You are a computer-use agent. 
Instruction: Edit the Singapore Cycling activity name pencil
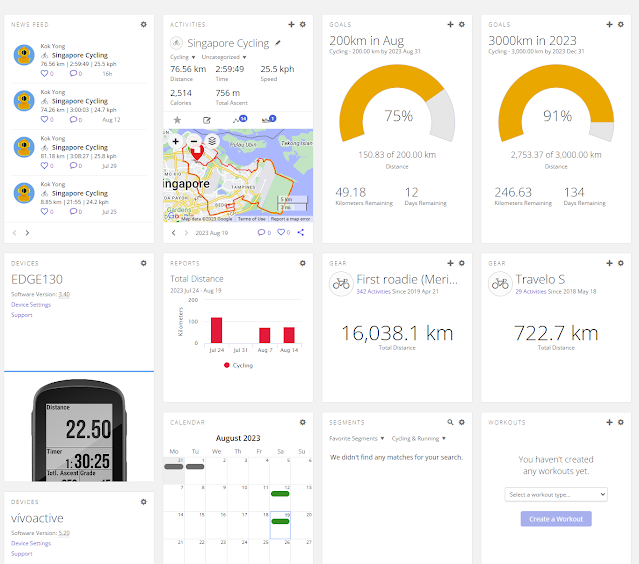click(278, 43)
